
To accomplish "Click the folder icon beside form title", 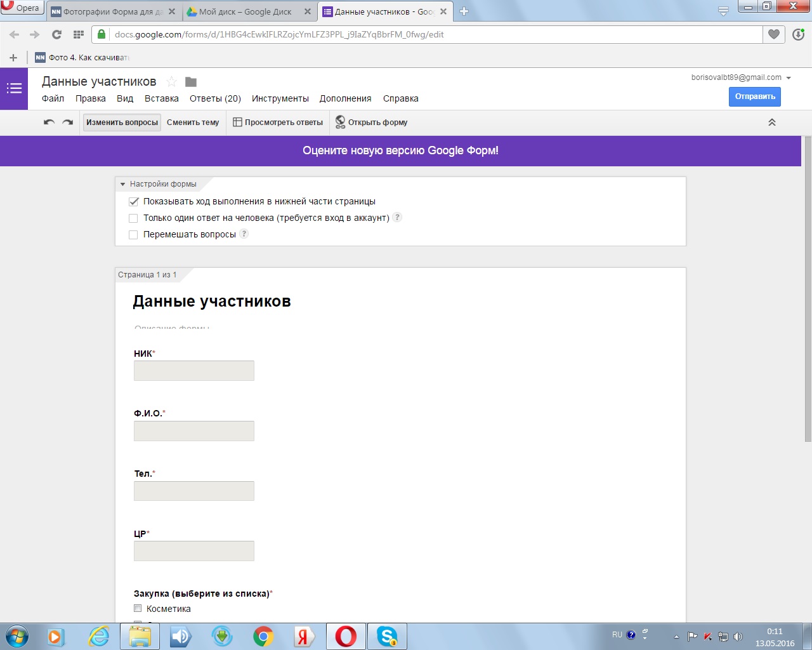I will point(191,82).
